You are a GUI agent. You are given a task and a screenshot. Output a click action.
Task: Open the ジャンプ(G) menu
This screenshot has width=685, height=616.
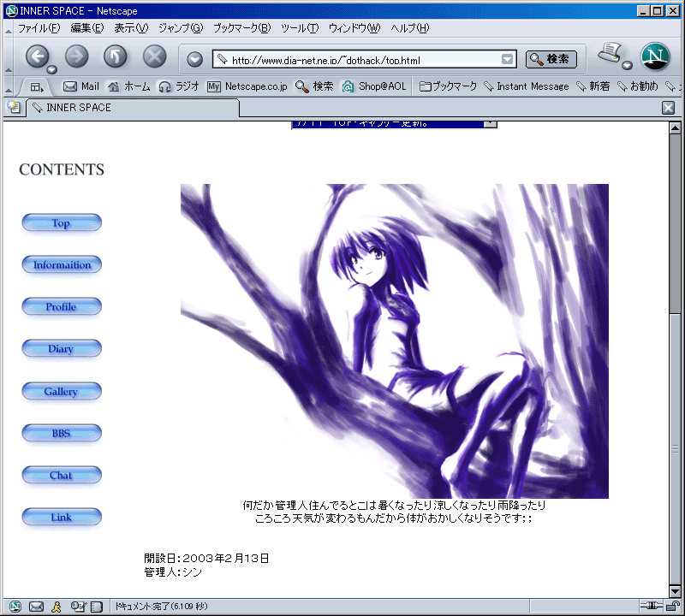[181, 28]
